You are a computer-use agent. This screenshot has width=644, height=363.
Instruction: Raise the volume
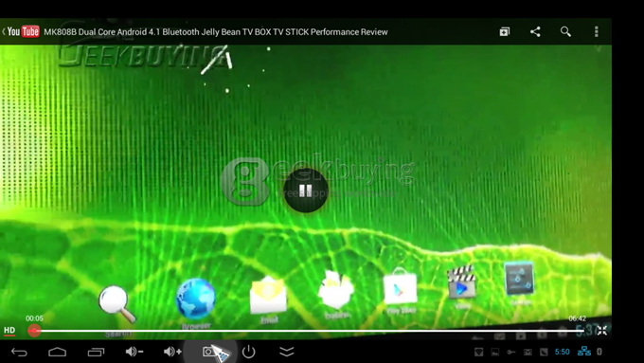[172, 352]
